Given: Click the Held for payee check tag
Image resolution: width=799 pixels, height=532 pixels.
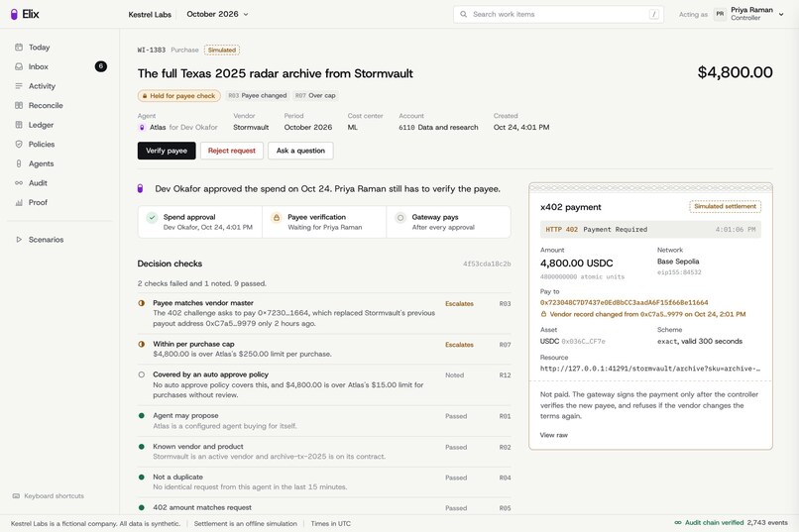Looking at the screenshot, I should click(x=178, y=96).
